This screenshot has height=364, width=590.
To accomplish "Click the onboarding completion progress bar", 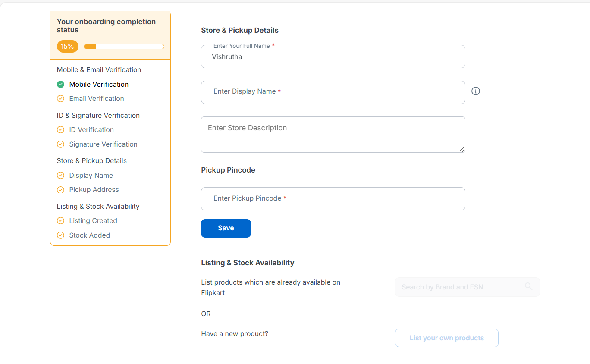I will point(124,47).
